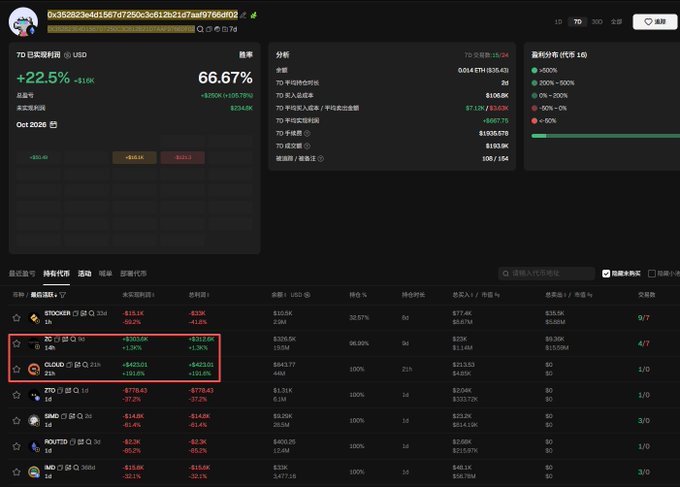Sort by the 未实现利润 column header
This screenshot has height=487, width=680.
click(138, 295)
